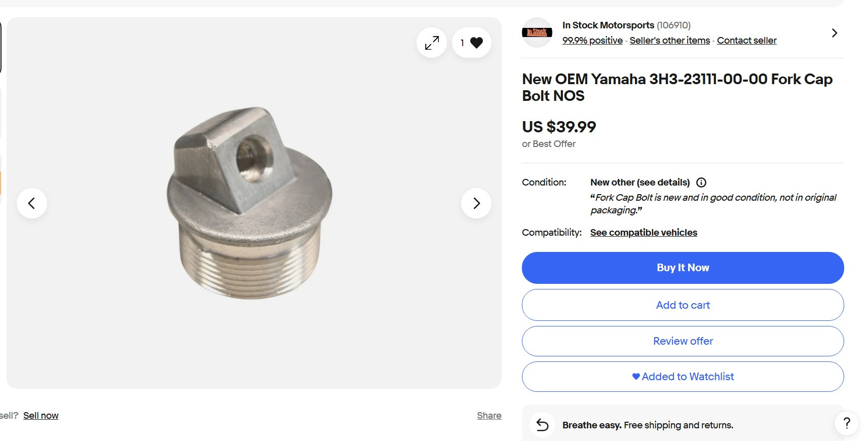868x441 pixels.
Task: Click the watchlist heart inside the button
Action: [635, 377]
